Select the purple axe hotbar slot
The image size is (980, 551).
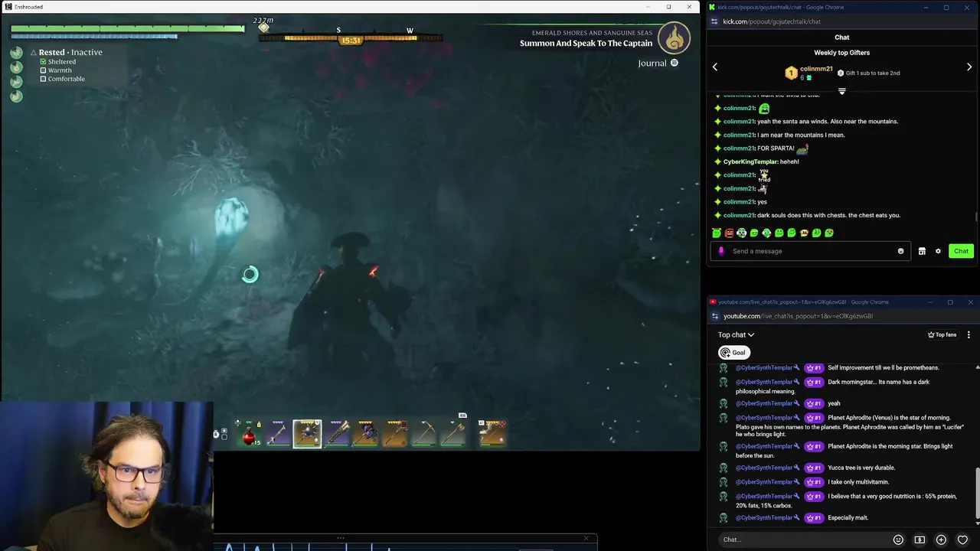pyautogui.click(x=366, y=434)
